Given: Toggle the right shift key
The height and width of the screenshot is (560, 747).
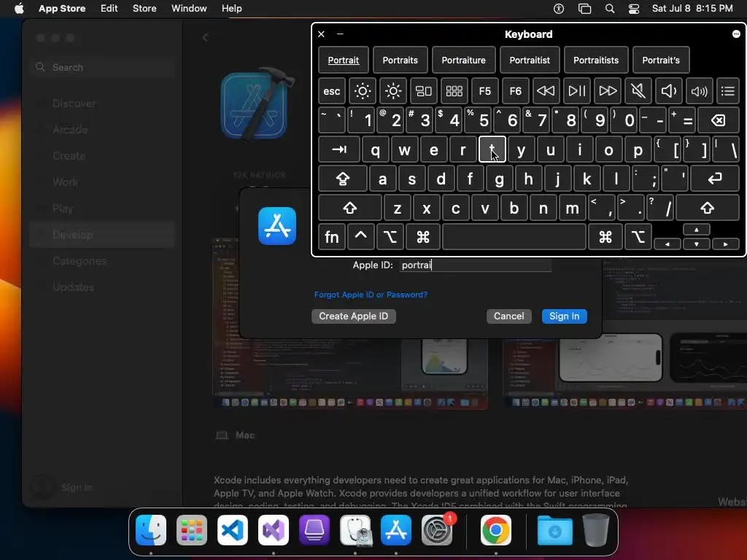Looking at the screenshot, I should (x=708, y=208).
